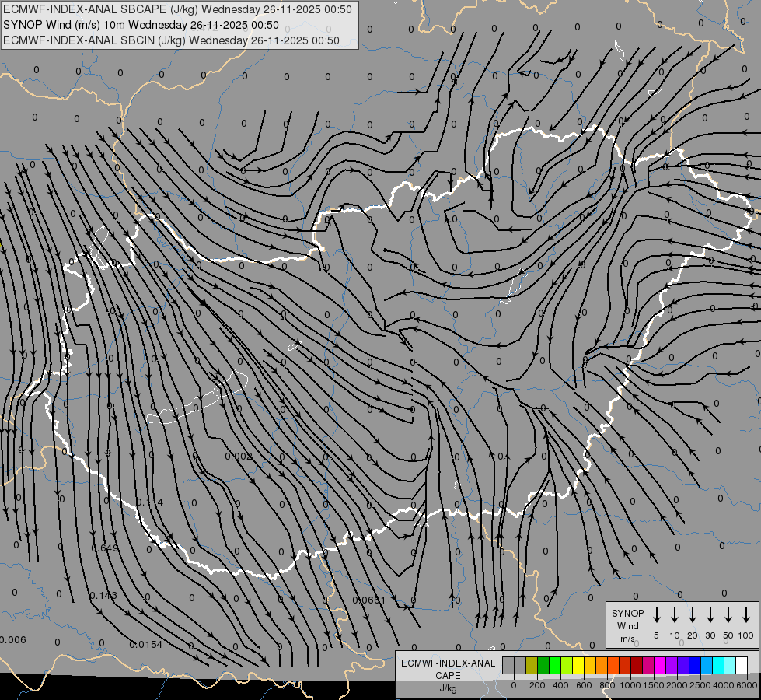Click the 6000 label on CAPE scale
This screenshot has height=700, width=761.
747,685
